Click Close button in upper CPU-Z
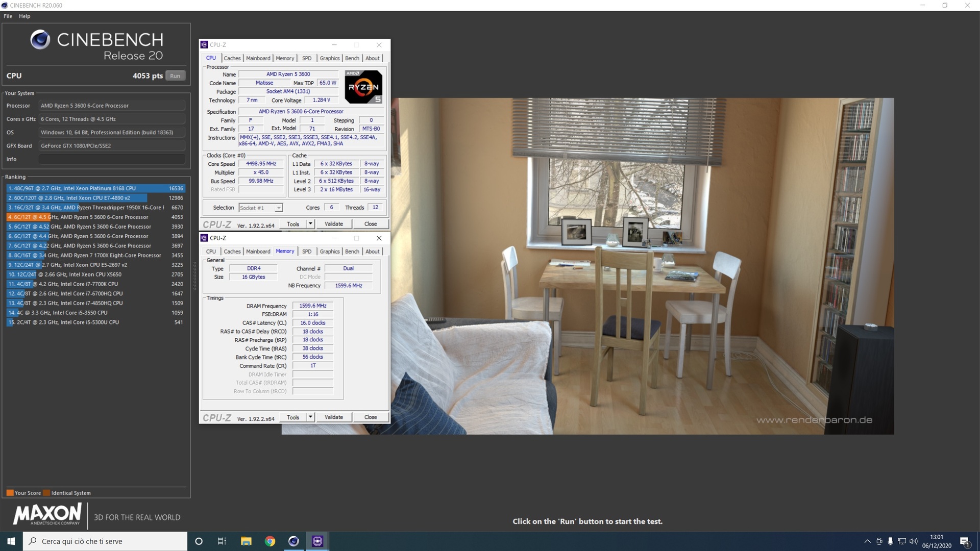This screenshot has width=980, height=551. pos(371,224)
